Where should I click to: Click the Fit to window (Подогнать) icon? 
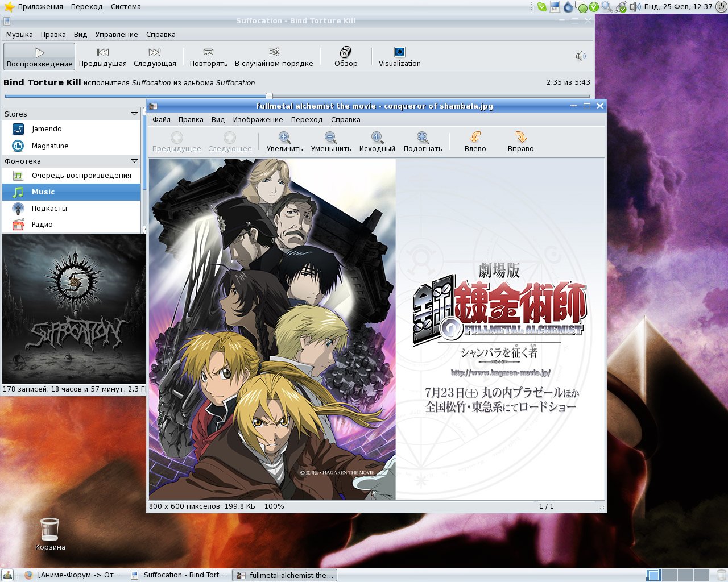[x=423, y=138]
